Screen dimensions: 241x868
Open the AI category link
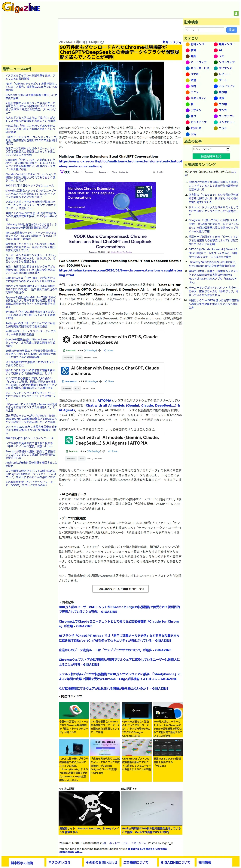click(220, 50)
